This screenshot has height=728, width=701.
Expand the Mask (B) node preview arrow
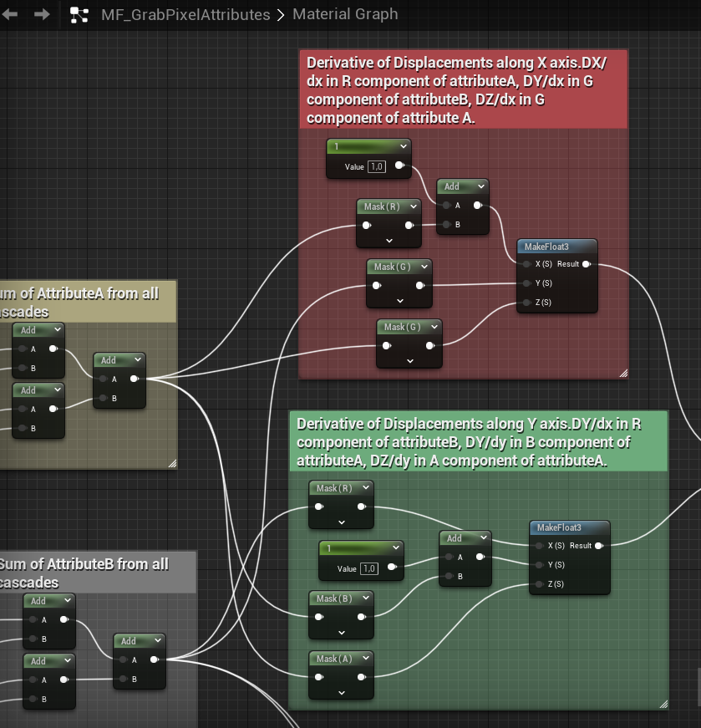341,633
